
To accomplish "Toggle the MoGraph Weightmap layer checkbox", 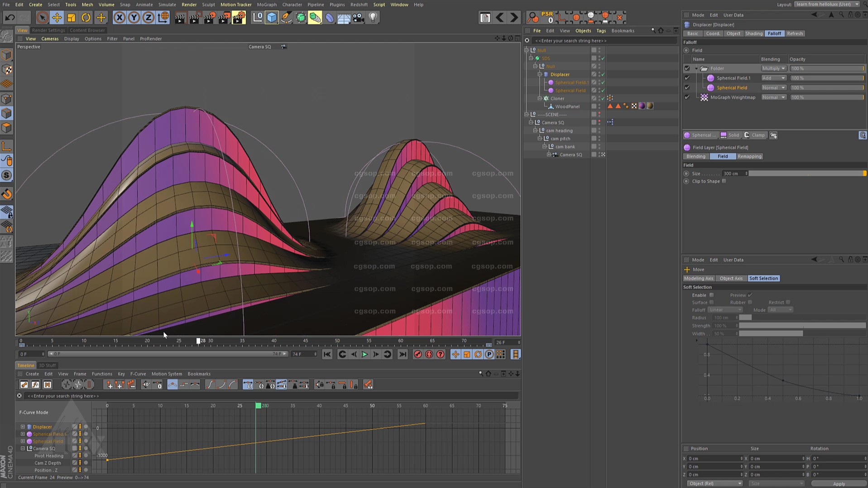I will tap(687, 97).
